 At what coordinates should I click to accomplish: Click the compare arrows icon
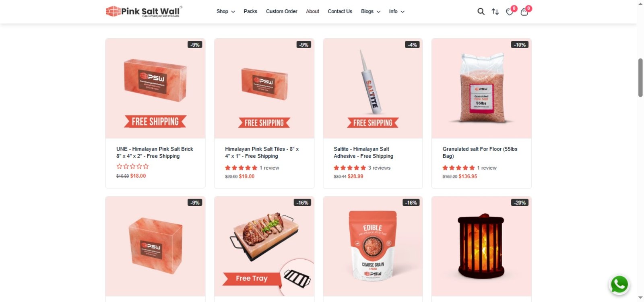495,12
